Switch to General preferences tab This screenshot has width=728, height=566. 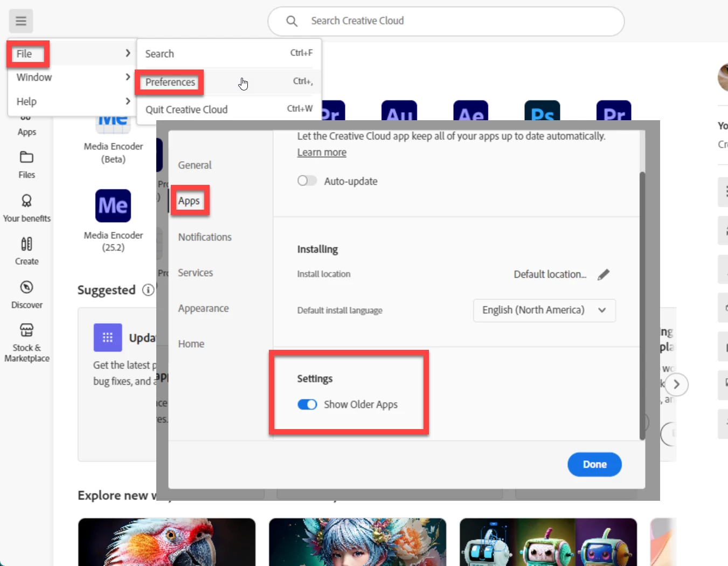click(x=195, y=165)
